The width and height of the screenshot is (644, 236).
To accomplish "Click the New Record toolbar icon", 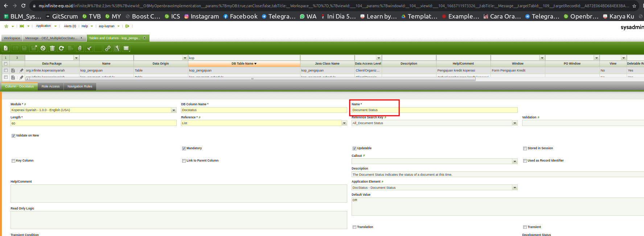I will click(6, 48).
